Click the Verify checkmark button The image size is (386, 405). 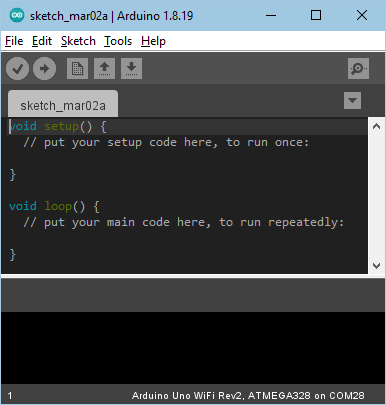(x=17, y=69)
